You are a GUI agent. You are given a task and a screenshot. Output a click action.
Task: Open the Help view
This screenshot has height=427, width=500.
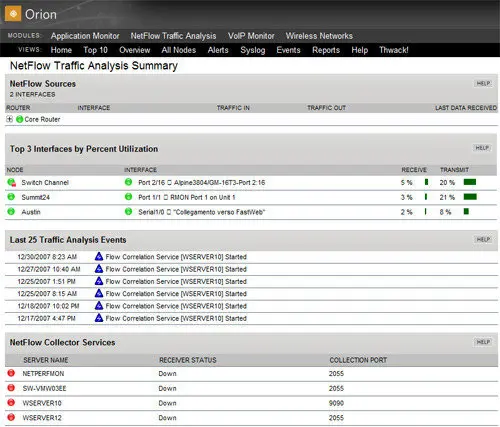(x=360, y=50)
